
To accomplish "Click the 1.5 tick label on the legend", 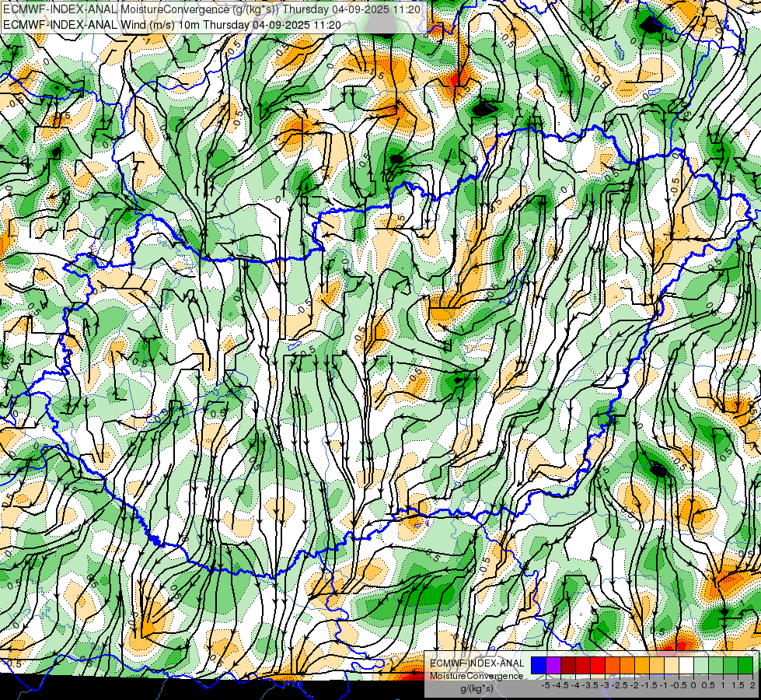I will [737, 685].
